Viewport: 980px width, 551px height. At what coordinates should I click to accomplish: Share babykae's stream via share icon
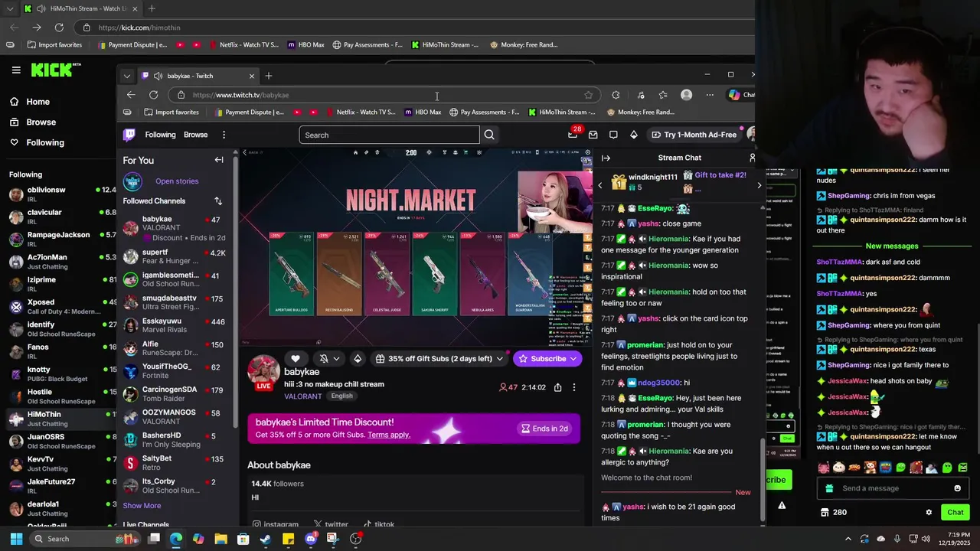(557, 387)
